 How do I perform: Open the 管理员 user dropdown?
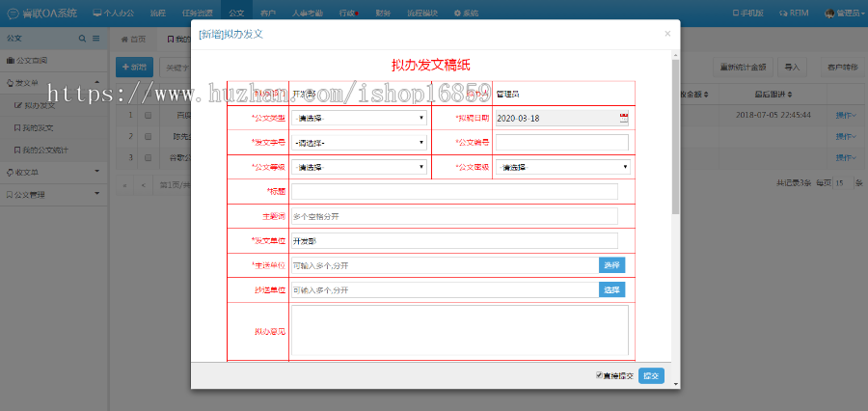pos(844,13)
